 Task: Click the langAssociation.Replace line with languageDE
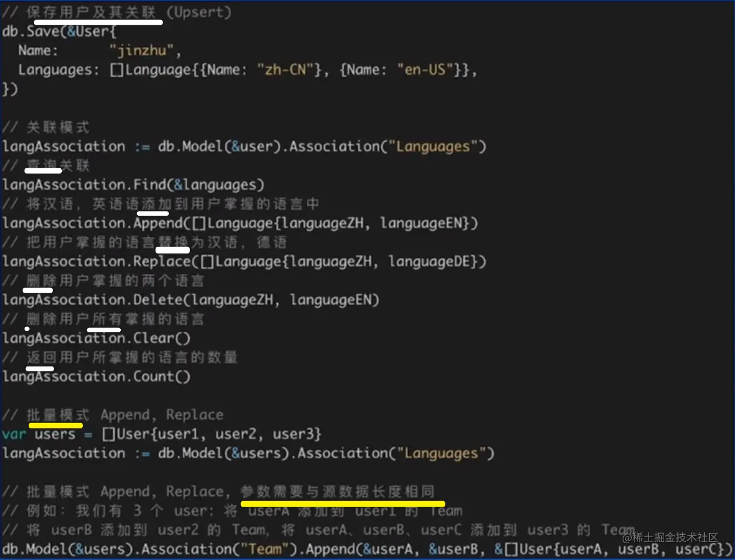tap(245, 262)
